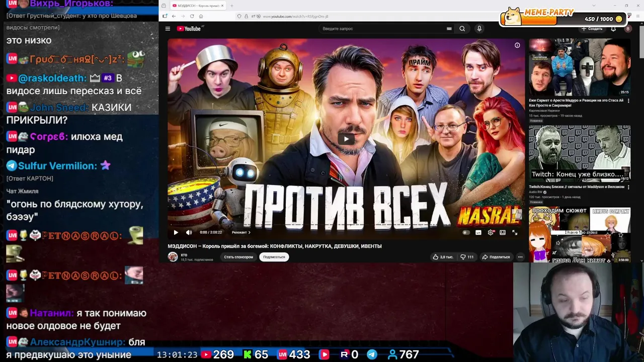This screenshot has width=644, height=362.
Task: Open a new browser tab
Action: coord(231,6)
